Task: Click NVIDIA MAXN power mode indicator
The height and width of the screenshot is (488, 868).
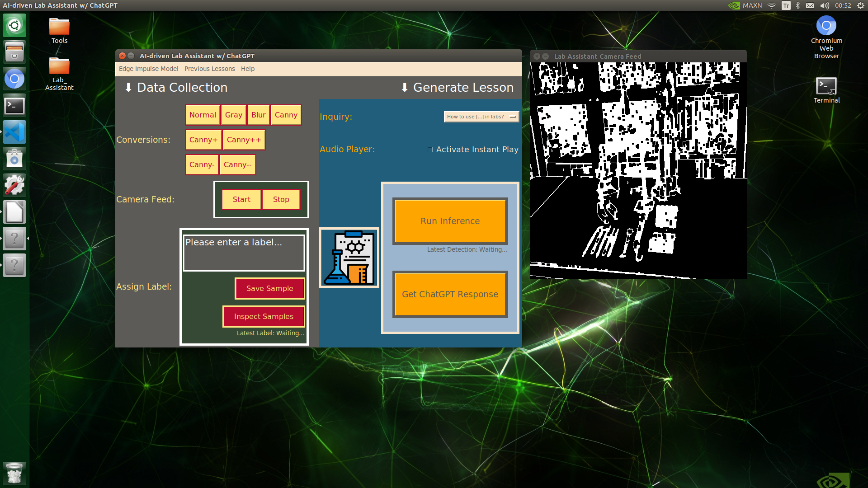Action: point(745,5)
